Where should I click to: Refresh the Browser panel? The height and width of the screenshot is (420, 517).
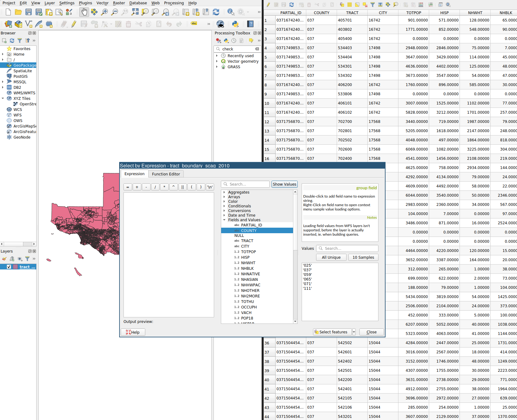point(12,41)
